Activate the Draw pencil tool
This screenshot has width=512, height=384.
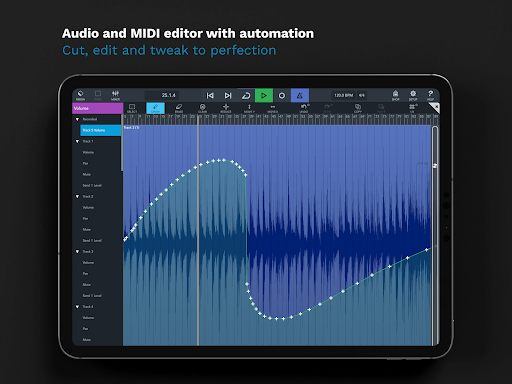click(155, 108)
